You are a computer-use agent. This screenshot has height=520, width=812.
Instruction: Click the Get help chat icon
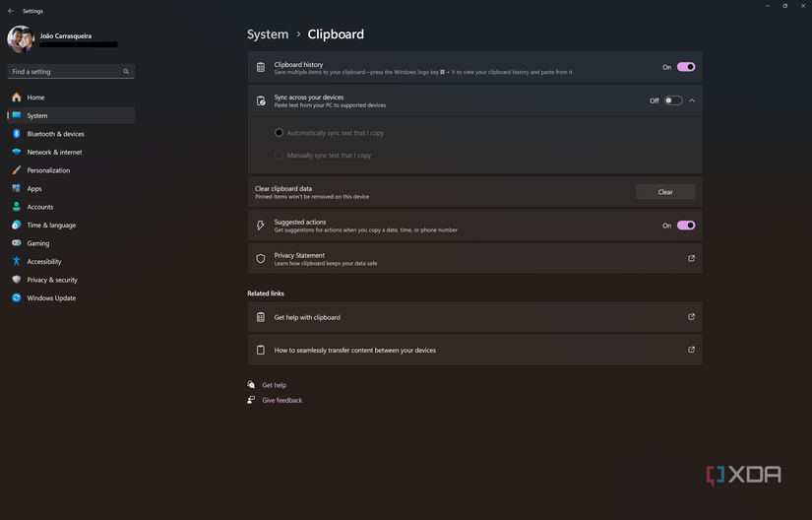(x=251, y=384)
